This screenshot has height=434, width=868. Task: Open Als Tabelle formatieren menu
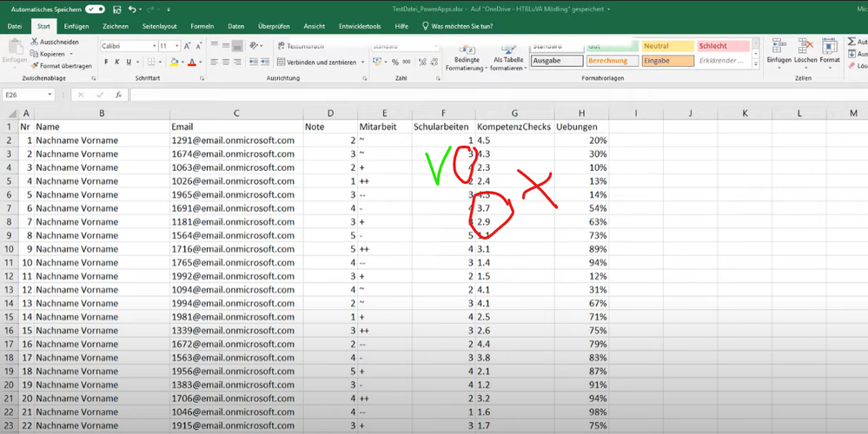(x=508, y=56)
